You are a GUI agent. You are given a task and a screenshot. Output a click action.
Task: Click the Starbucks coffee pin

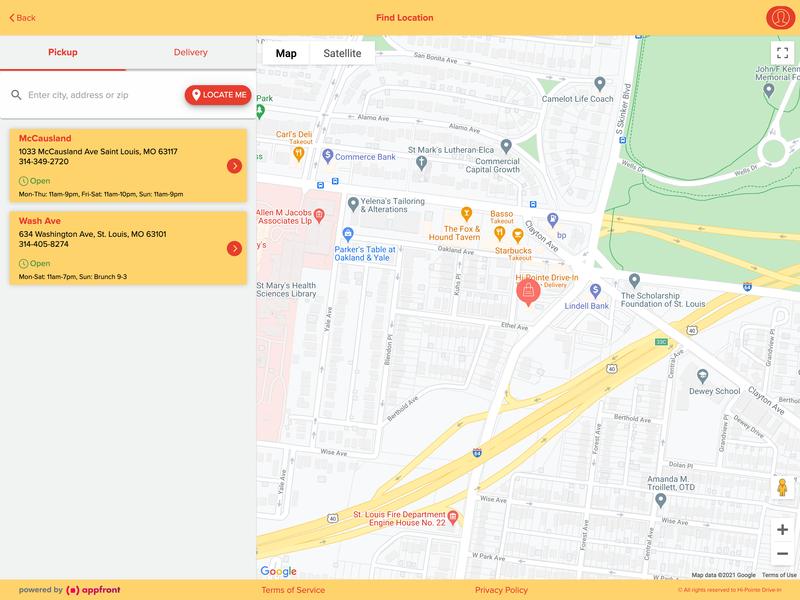click(x=518, y=235)
